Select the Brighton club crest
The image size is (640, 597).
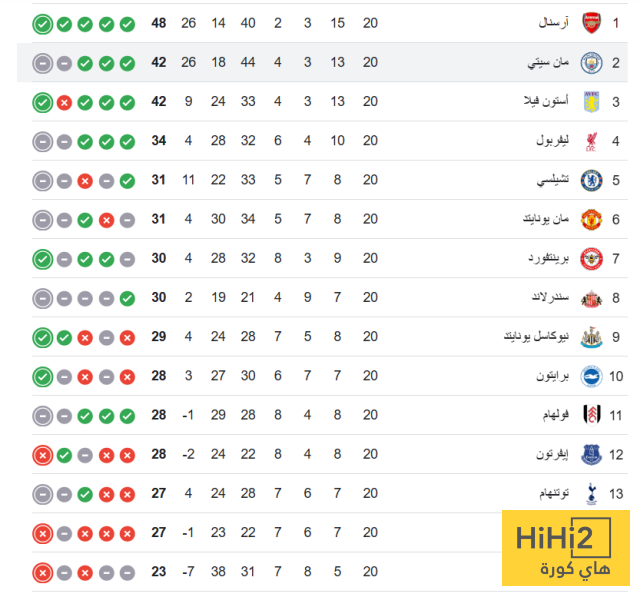591,377
